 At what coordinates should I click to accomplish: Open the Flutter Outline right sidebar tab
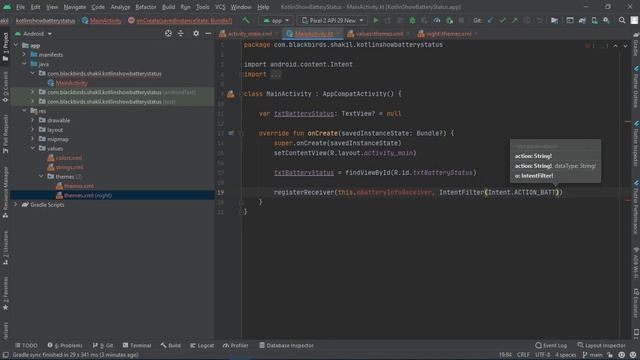636,87
